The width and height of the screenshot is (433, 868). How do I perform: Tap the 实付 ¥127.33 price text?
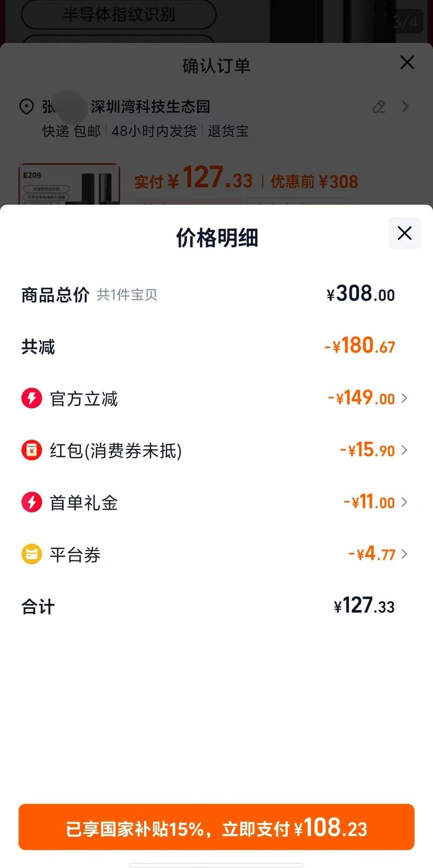(x=193, y=180)
